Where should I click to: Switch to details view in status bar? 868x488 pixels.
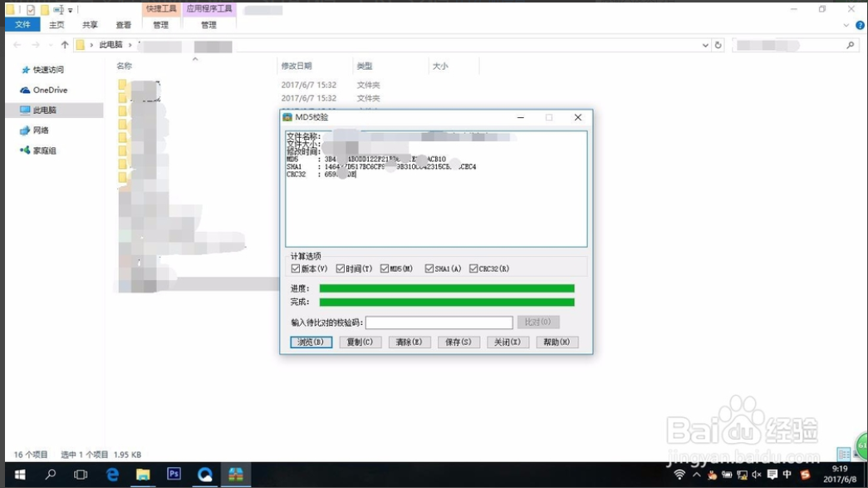coord(844,454)
